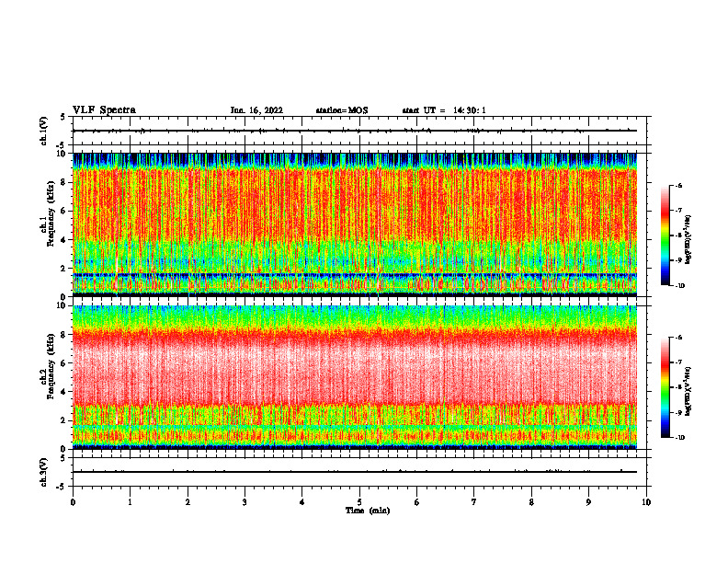Select the lower color bar "-7" label
Screen dimensions: 728x563
pyautogui.click(x=678, y=362)
